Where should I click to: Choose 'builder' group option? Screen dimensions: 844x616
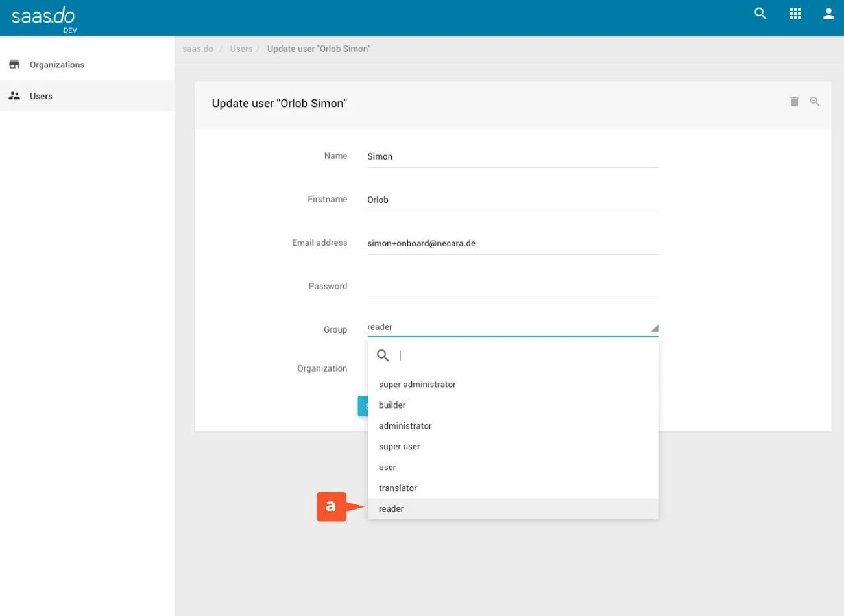point(392,405)
